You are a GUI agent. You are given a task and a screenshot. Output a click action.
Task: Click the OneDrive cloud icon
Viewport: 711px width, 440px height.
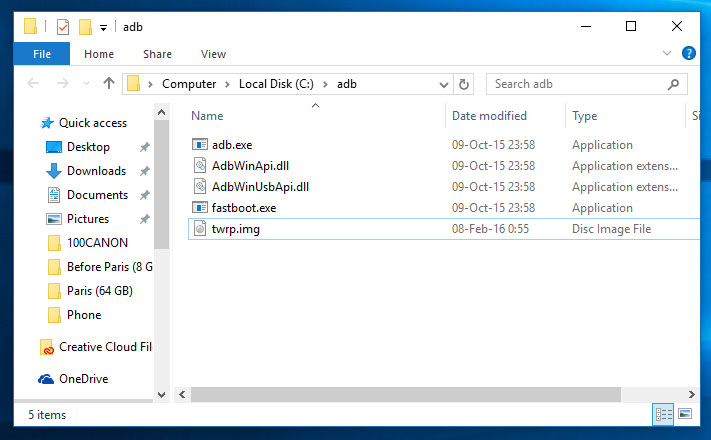46,379
